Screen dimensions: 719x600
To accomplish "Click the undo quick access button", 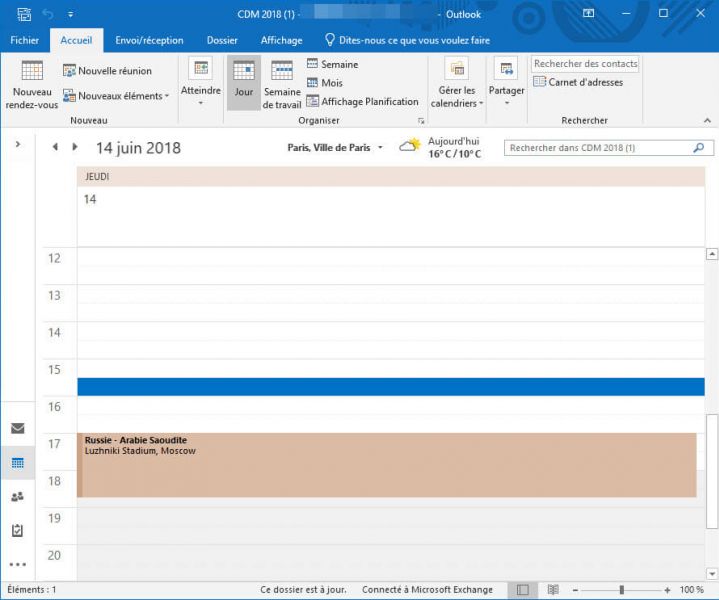I will tap(48, 14).
